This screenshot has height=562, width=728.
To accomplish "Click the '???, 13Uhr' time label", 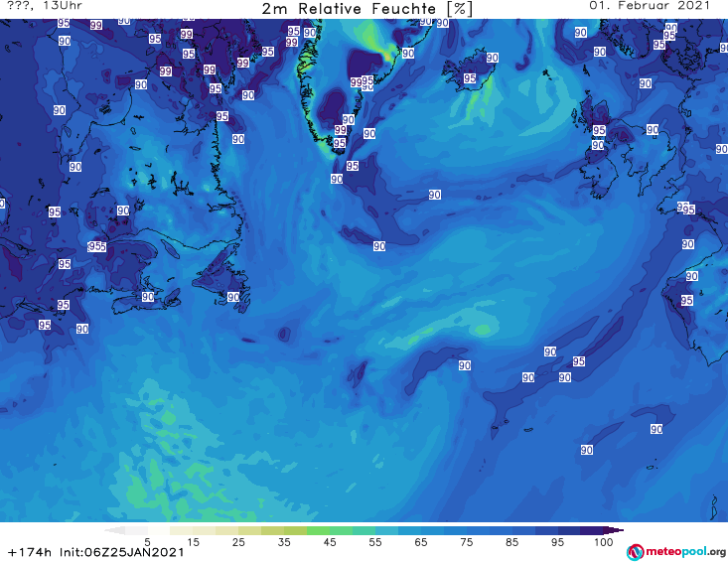I will pos(44,6).
